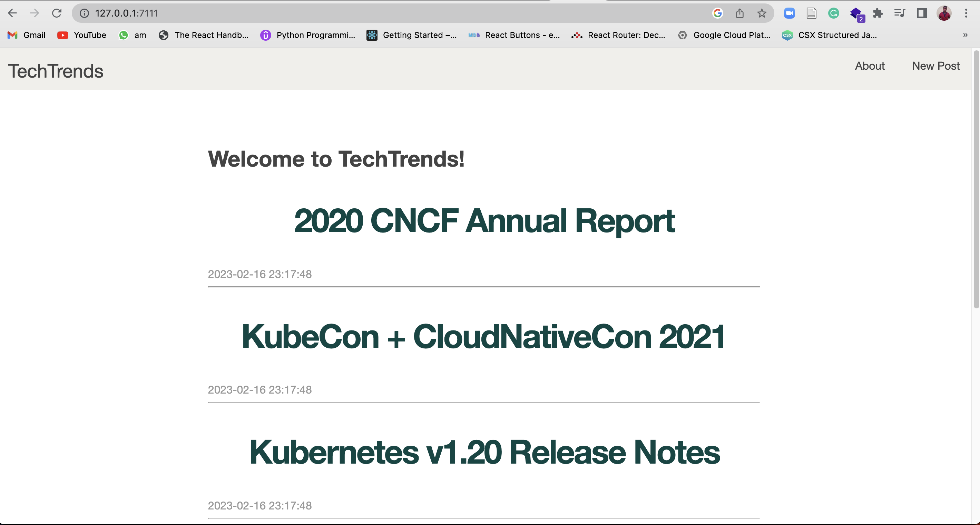Launch the Zoom extension
This screenshot has height=525, width=980.
pyautogui.click(x=790, y=13)
